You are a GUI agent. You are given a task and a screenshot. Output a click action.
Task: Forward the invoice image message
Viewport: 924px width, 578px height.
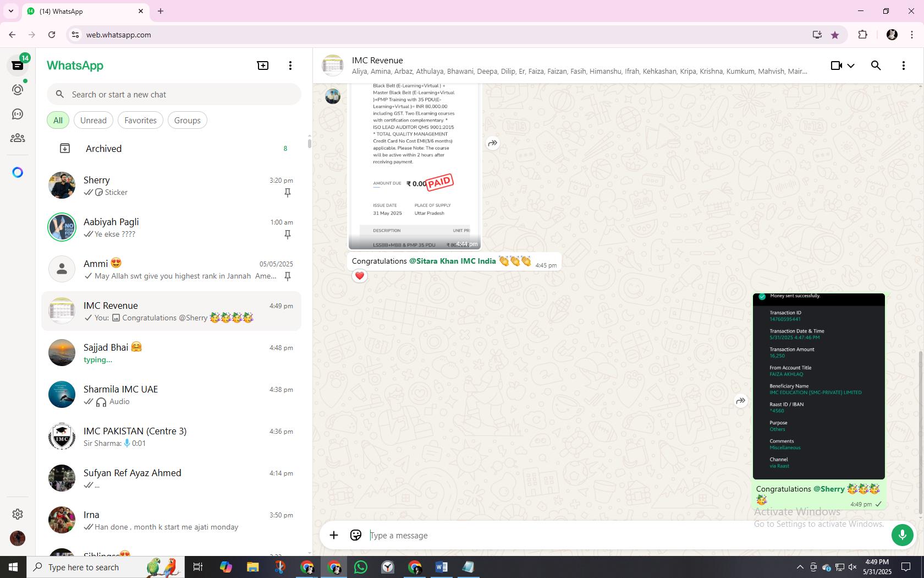[x=493, y=143]
